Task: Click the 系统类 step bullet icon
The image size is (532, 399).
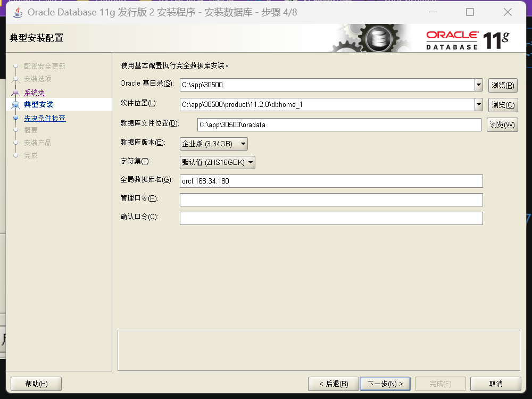Action: (x=15, y=92)
